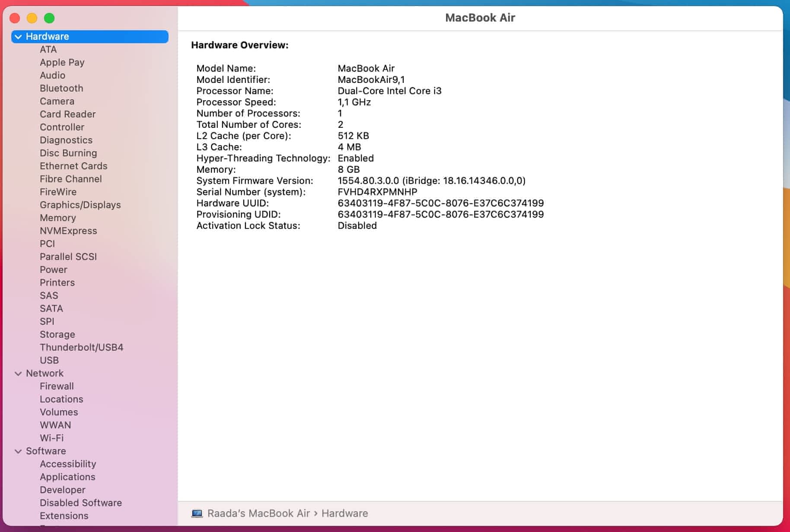Show FireWire details
Viewport: 790px width, 532px height.
point(58,192)
